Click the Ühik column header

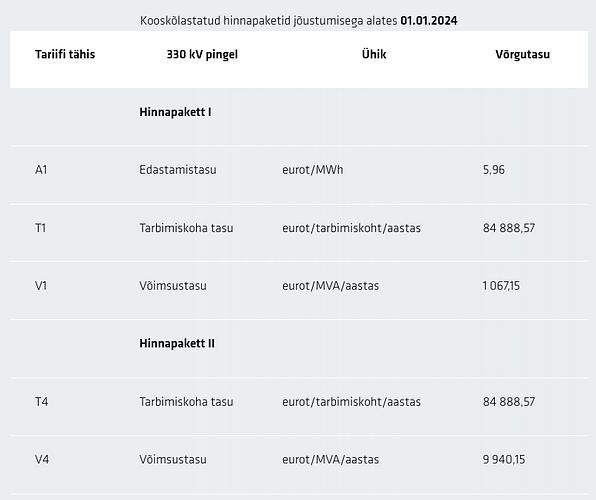[x=374, y=54]
